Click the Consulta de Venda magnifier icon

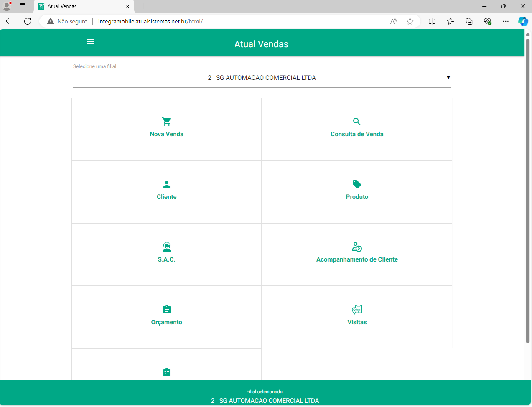tap(356, 122)
